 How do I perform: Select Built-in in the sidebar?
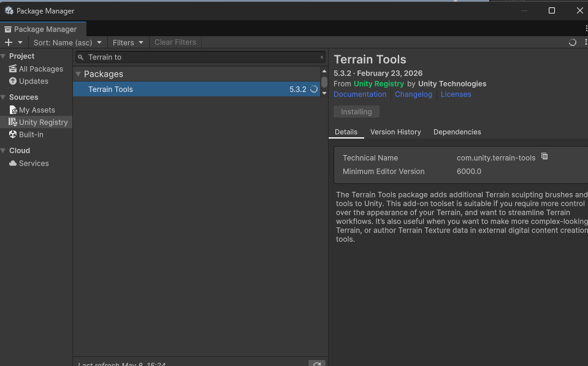[31, 135]
